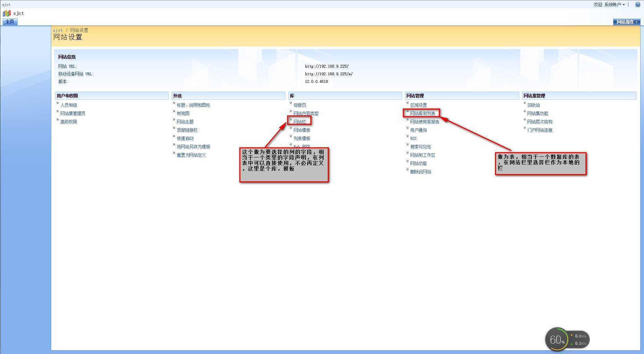Open 门户网站连接 link
644x354 pixels.
pos(540,130)
